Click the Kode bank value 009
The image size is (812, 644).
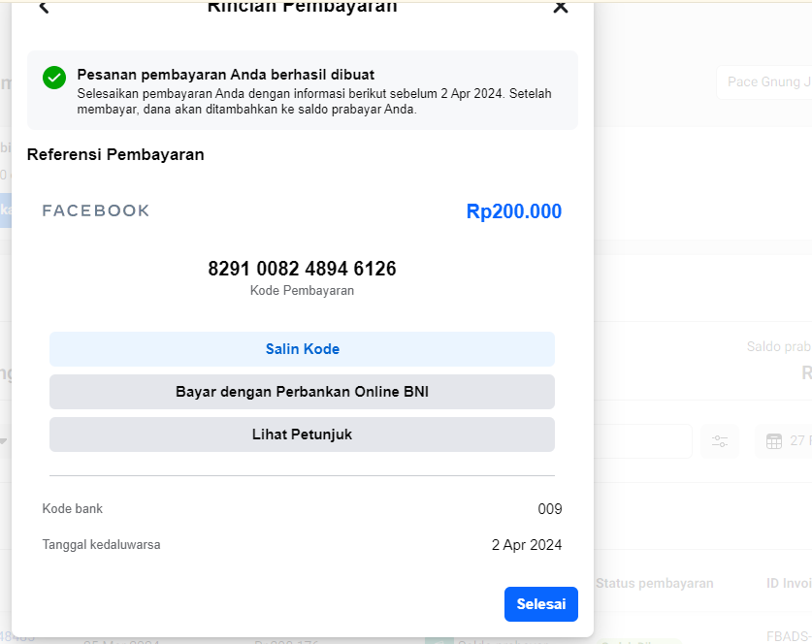[549, 509]
